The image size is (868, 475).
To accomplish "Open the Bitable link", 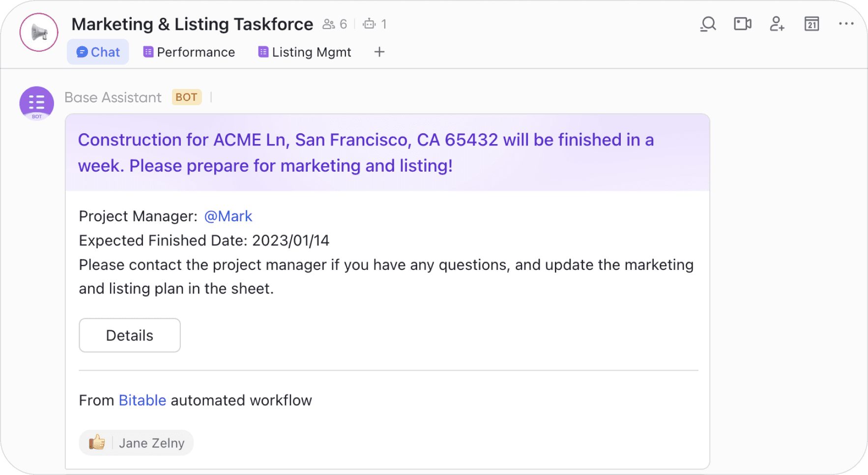I will (143, 400).
